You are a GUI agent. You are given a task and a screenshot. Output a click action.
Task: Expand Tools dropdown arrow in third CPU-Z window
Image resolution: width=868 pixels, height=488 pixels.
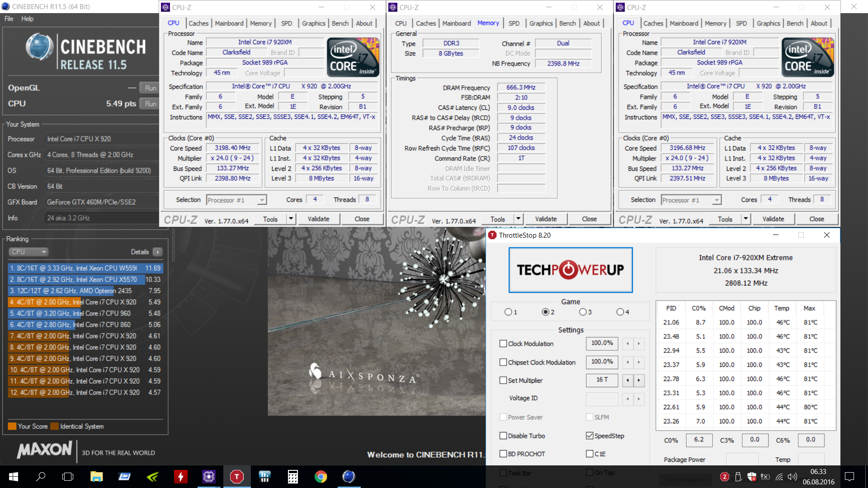(746, 219)
